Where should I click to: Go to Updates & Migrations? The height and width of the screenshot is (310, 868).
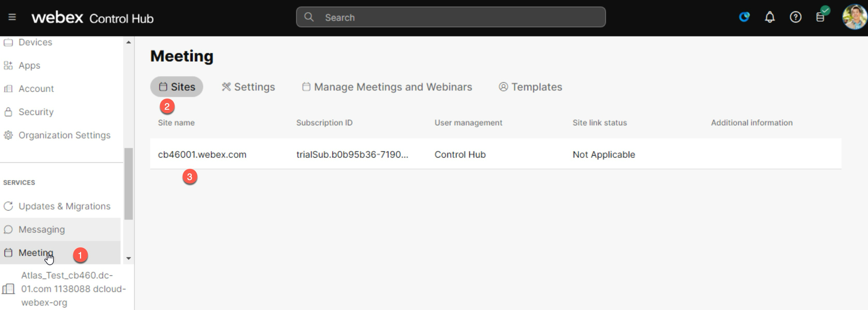click(x=64, y=206)
